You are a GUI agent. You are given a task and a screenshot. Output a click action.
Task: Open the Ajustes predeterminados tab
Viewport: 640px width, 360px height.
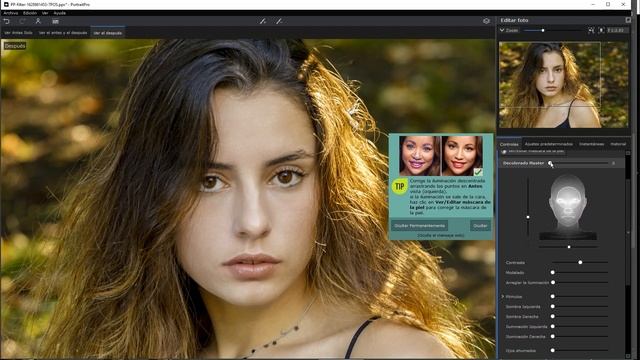coord(549,144)
